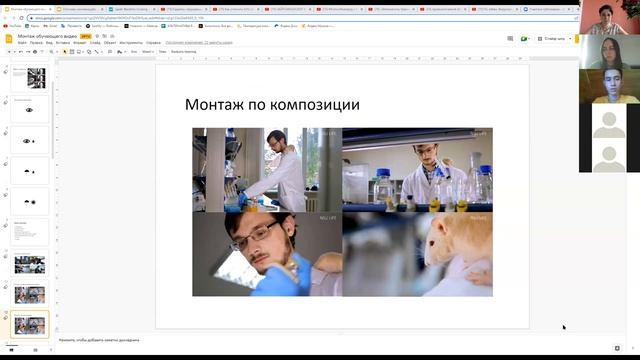Click the YouTube bookmark in the bookmarks bar
Screen dimensions: 640x360
12,26
